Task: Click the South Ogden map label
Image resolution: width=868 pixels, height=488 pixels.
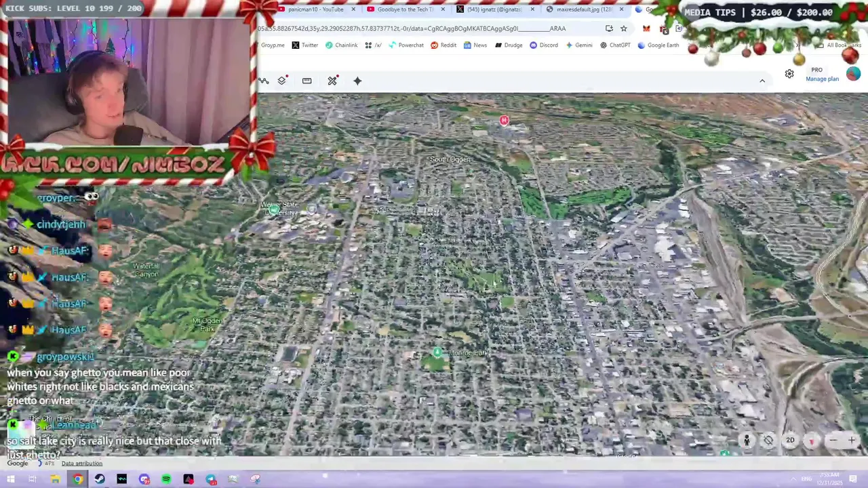Action: pos(450,159)
